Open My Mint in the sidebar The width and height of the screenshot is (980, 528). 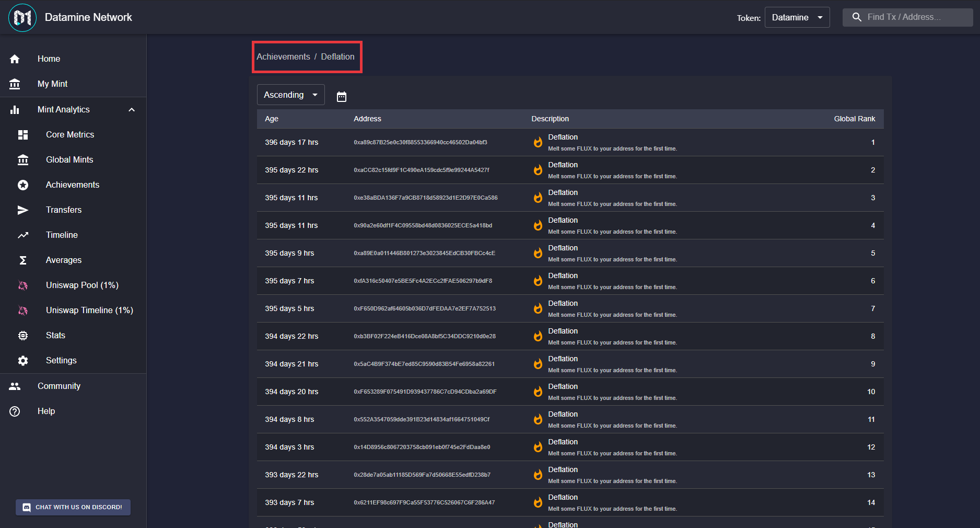(x=73, y=84)
